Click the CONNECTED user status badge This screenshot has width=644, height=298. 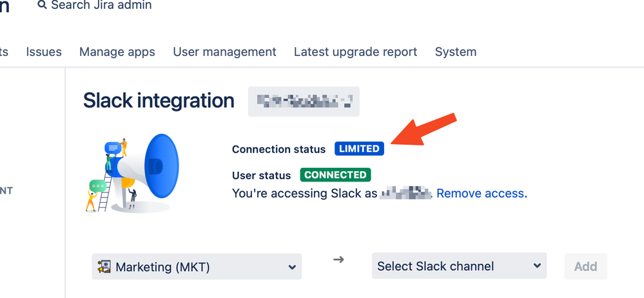coord(336,175)
